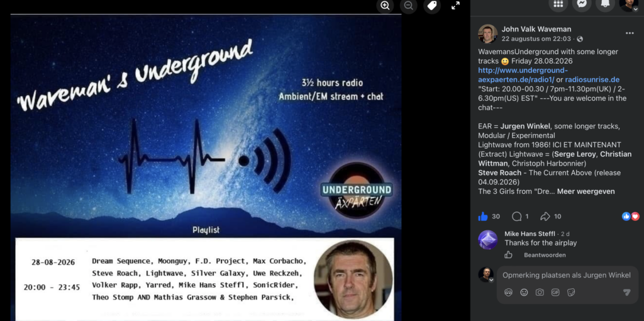
Task: Open the radiosunrise.de link
Action: click(592, 79)
